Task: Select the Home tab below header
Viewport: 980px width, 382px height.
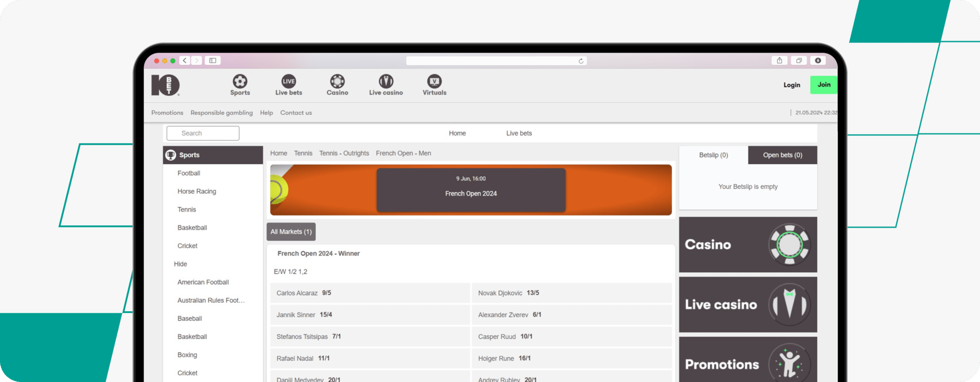Action: click(x=457, y=133)
